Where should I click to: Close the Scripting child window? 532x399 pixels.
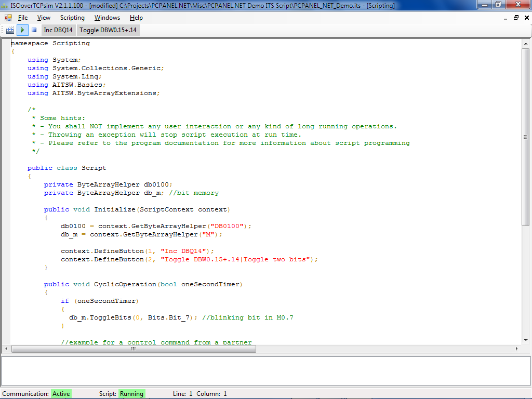(526, 18)
